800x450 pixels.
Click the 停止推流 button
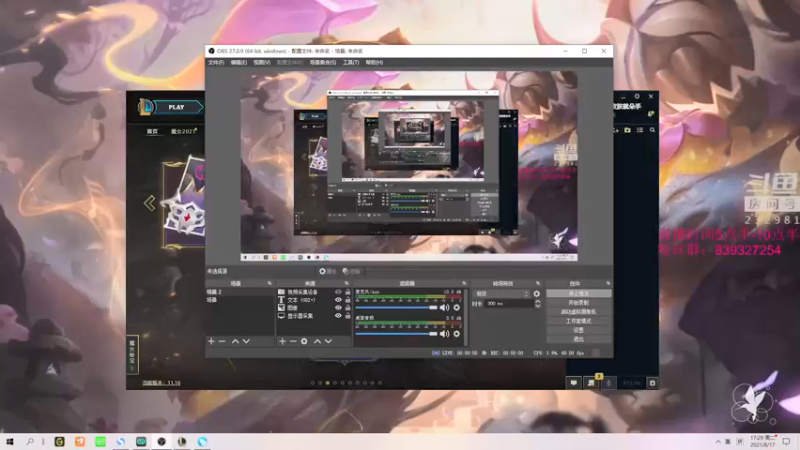579,293
